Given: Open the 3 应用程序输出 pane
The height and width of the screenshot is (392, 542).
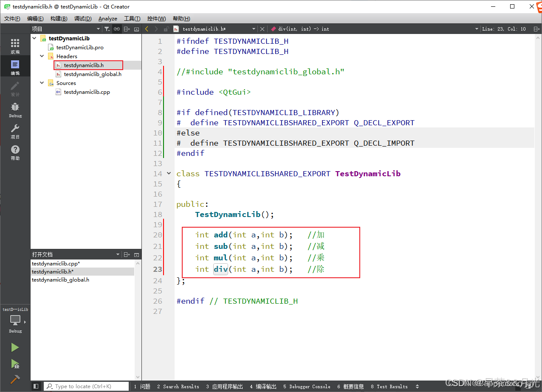Looking at the screenshot, I should pyautogui.click(x=225, y=386).
